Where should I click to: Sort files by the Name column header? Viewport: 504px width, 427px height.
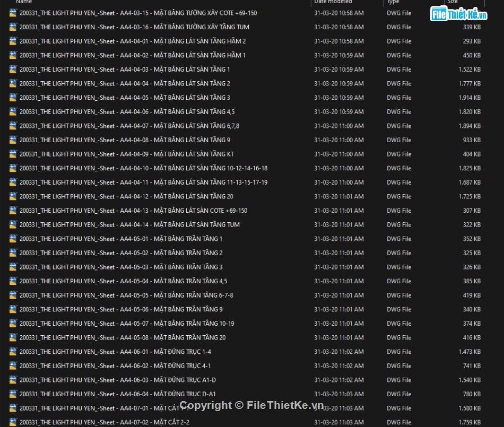click(x=24, y=2)
